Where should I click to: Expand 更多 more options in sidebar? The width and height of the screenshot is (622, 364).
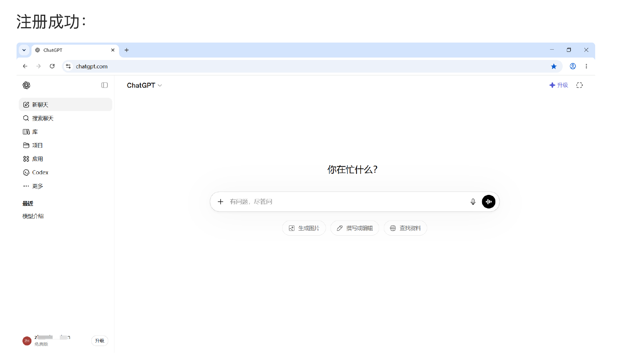click(x=66, y=186)
